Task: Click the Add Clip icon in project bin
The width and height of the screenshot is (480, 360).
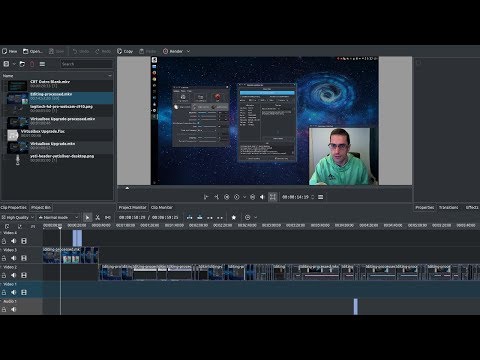Action: pyautogui.click(x=6, y=64)
